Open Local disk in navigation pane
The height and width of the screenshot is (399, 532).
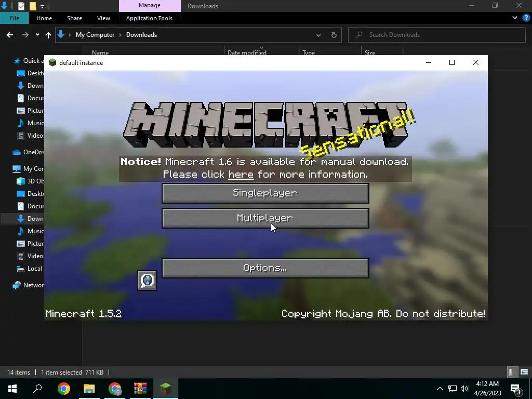[31, 269]
